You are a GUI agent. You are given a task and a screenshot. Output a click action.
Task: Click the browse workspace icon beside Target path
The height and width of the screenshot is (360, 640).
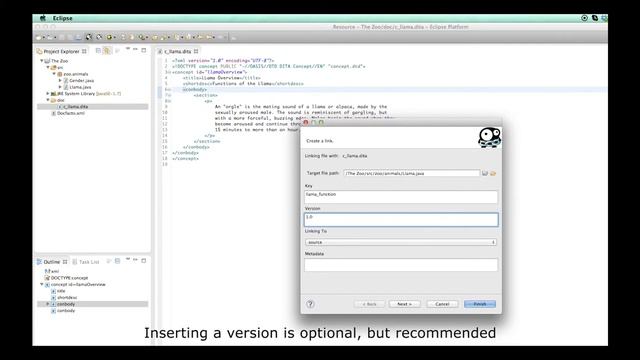point(485,173)
